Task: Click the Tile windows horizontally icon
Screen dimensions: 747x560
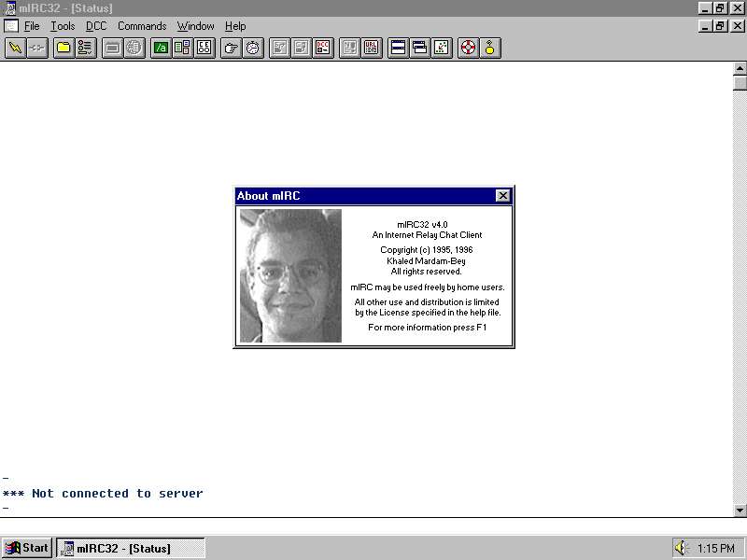Action: (x=399, y=49)
